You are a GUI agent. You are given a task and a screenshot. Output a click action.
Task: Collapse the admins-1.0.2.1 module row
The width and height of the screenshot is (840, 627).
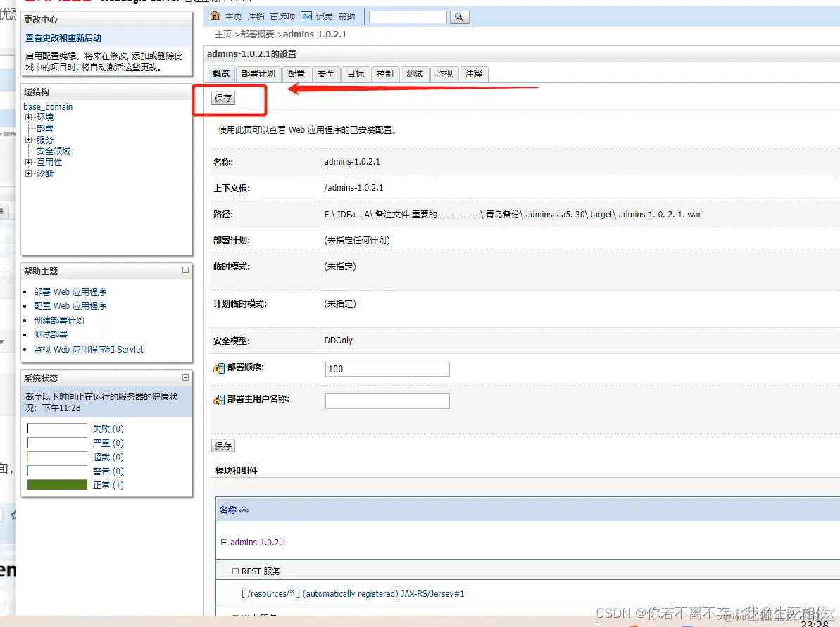225,542
